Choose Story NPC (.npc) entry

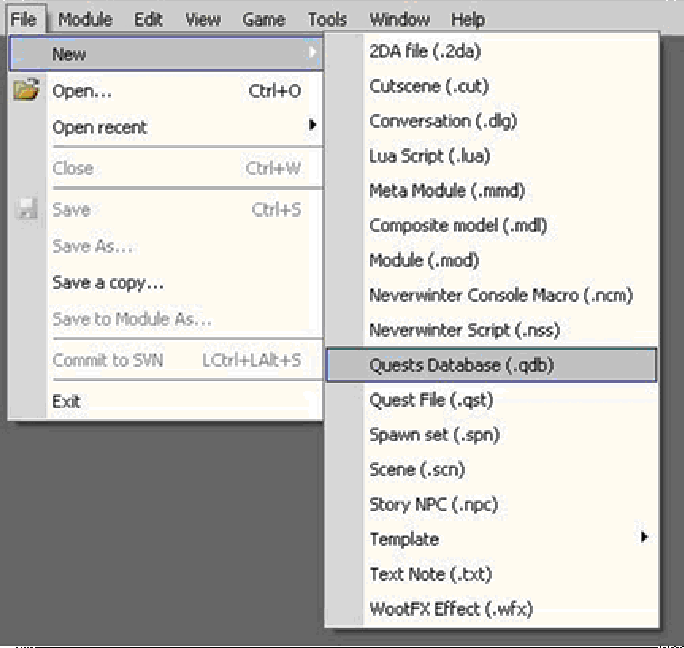pos(433,504)
